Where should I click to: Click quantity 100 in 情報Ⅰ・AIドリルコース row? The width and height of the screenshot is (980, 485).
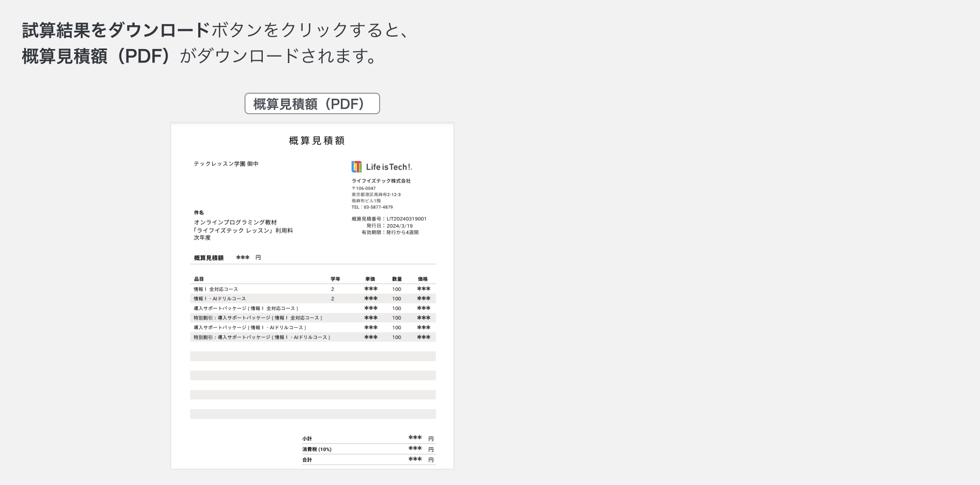point(397,299)
